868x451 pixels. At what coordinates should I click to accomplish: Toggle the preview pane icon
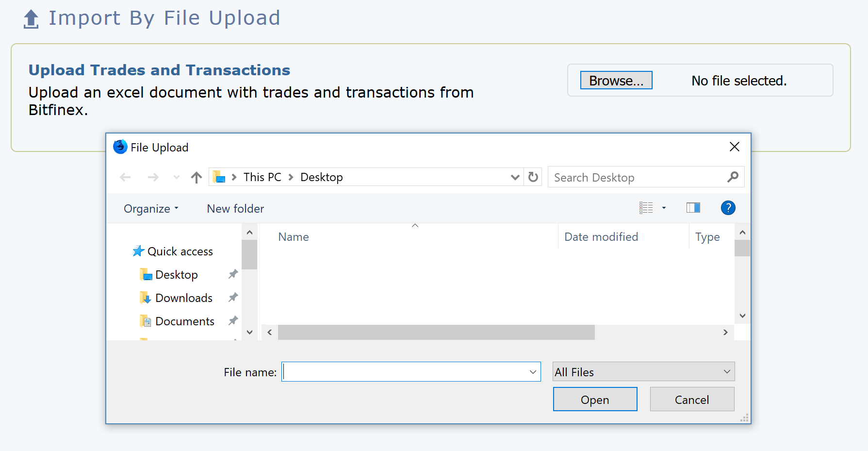point(693,208)
